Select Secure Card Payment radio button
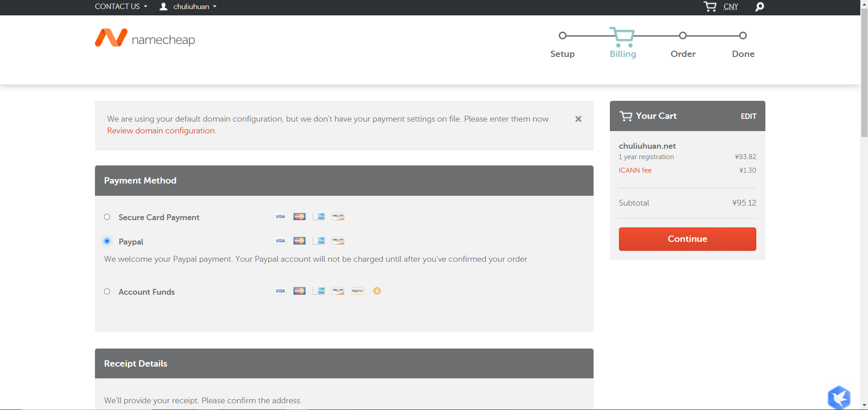 (107, 217)
